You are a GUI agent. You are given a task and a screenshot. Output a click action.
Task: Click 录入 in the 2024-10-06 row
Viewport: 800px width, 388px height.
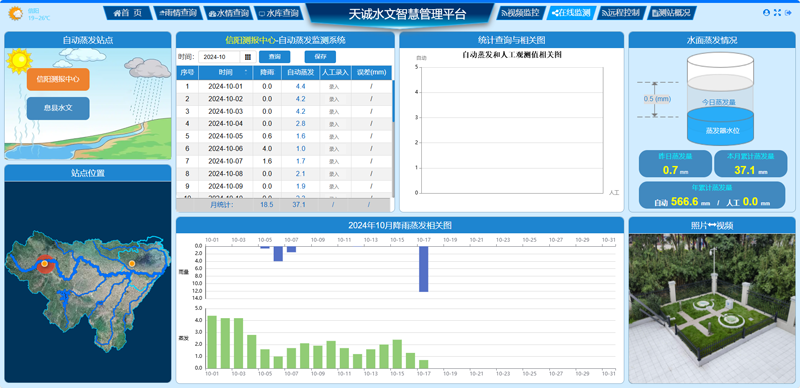pyautogui.click(x=334, y=149)
